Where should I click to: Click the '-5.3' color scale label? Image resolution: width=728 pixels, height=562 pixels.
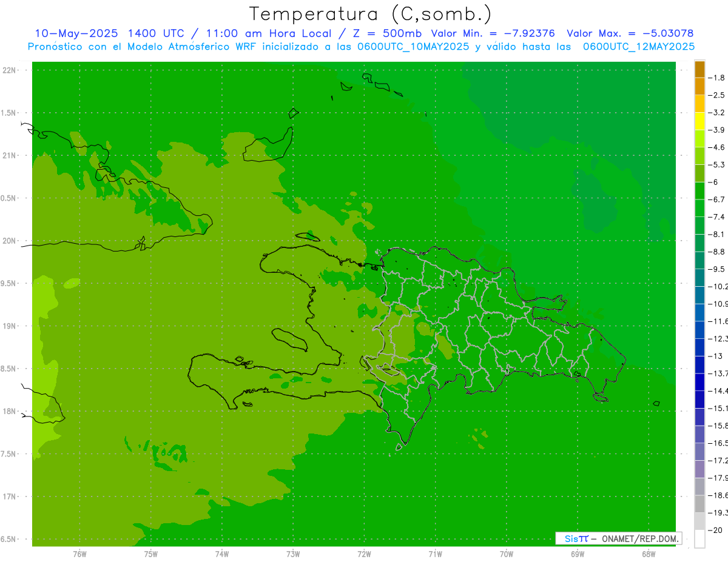[x=716, y=164]
